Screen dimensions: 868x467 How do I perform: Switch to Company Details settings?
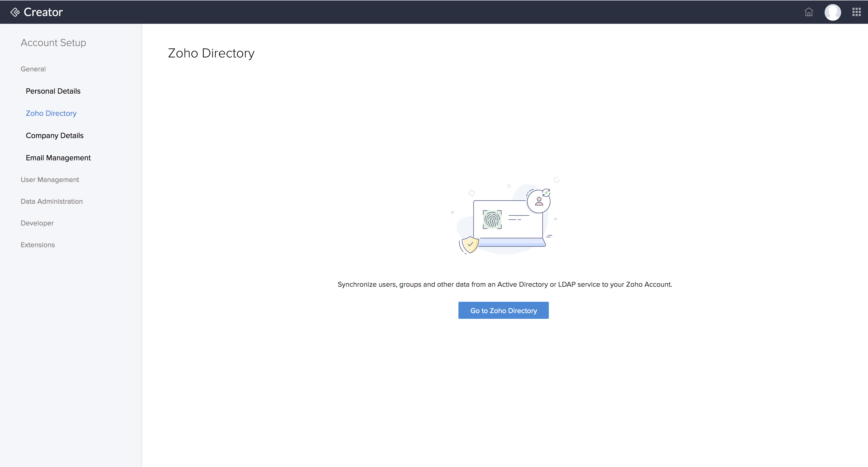[x=55, y=135]
